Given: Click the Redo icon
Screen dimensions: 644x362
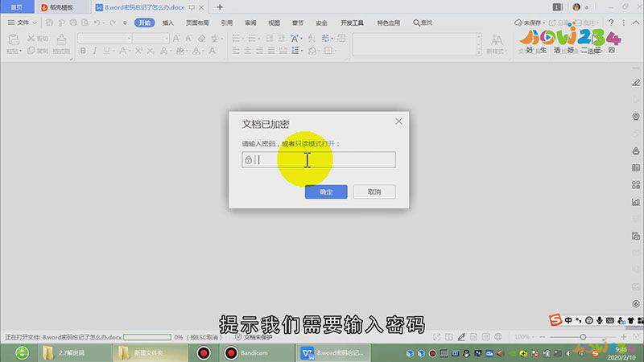Looking at the screenshot, I should (x=113, y=23).
